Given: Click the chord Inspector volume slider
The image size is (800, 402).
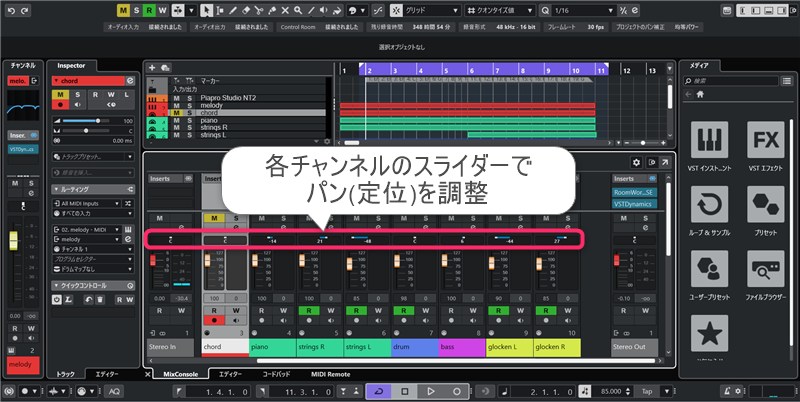Looking at the screenshot, I should coord(87,121).
